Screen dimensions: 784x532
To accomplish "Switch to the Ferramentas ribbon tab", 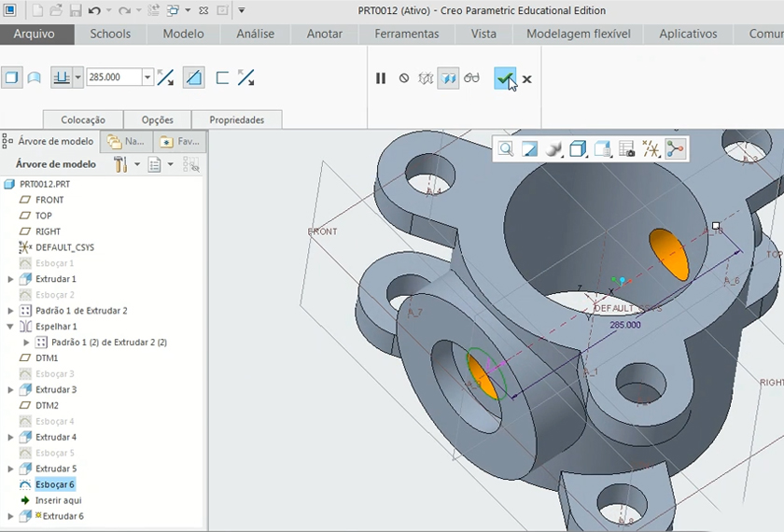I will (407, 34).
